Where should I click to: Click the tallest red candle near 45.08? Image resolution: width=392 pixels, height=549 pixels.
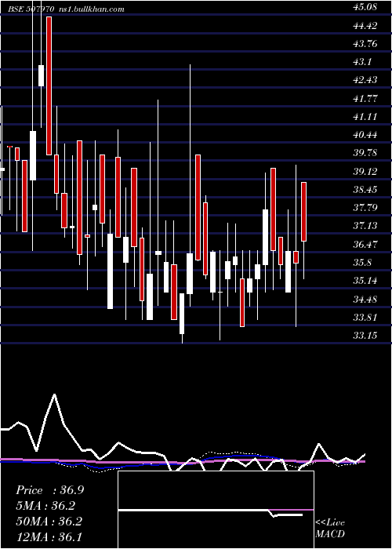[49, 85]
